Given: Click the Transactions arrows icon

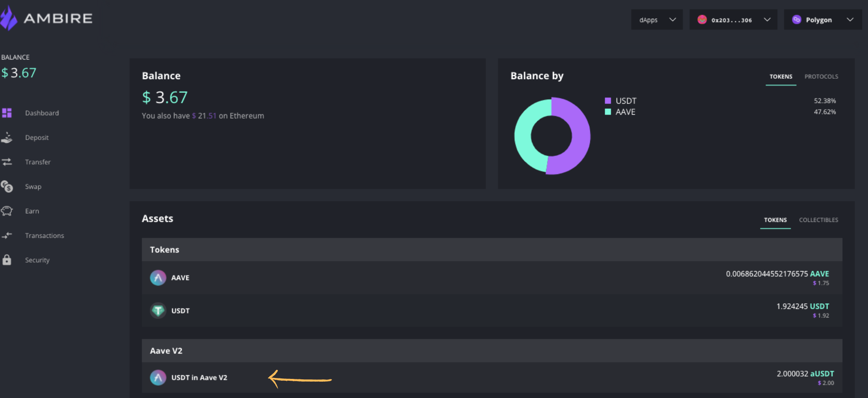Looking at the screenshot, I should coord(7,235).
